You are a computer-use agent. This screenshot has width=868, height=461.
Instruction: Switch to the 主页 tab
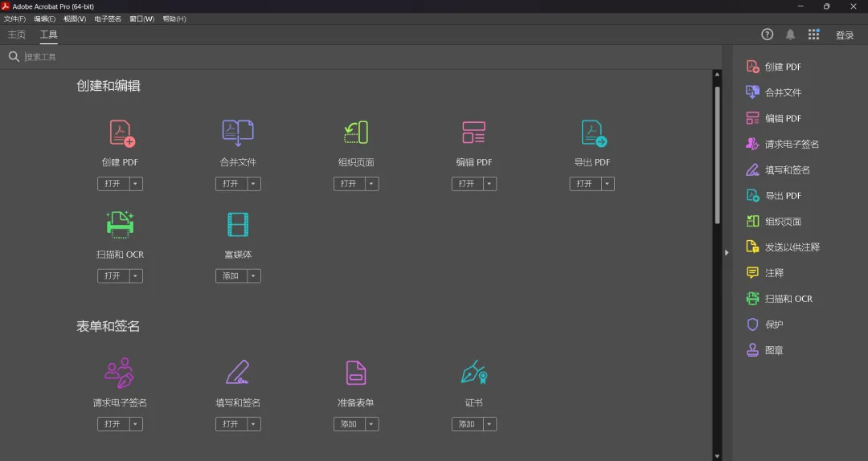17,35
